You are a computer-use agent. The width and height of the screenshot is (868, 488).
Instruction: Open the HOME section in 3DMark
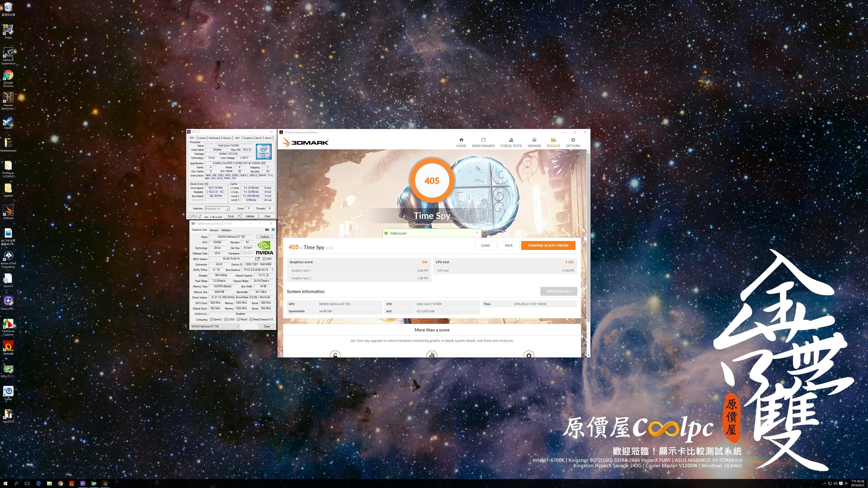(461, 143)
